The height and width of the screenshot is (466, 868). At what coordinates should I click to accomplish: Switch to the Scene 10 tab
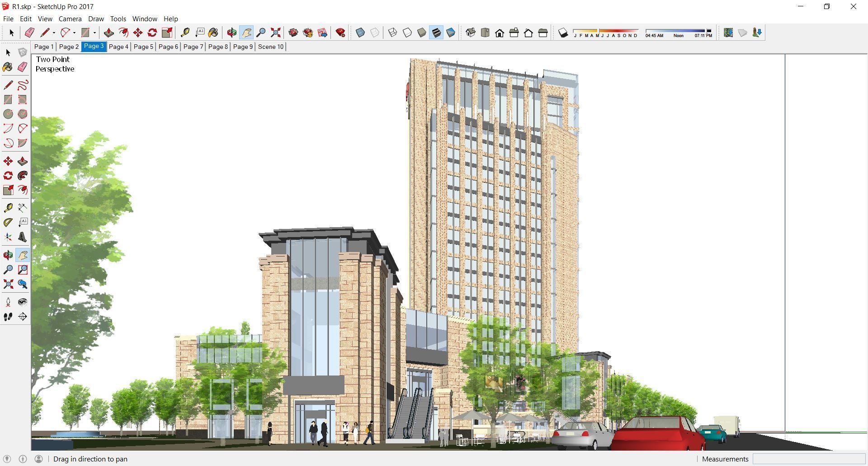click(271, 47)
